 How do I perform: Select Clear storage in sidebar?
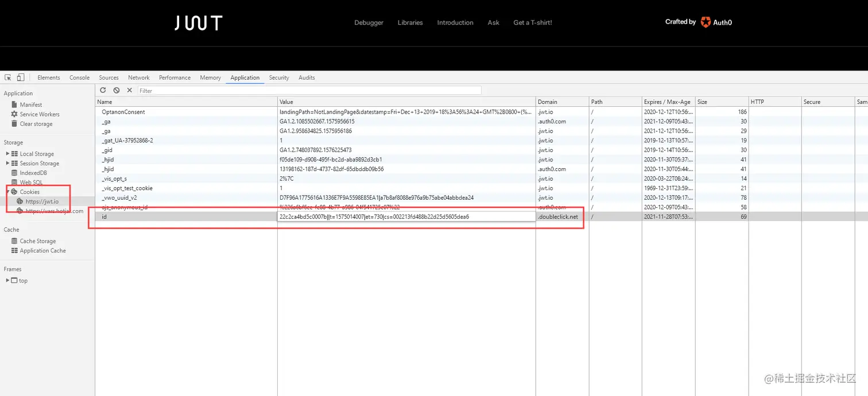pos(36,124)
